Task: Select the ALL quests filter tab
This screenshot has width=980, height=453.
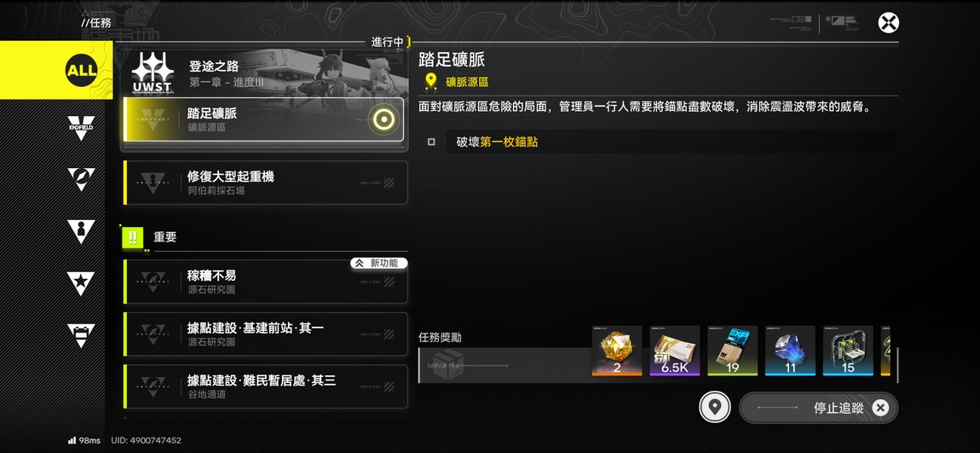Action: [x=56, y=70]
